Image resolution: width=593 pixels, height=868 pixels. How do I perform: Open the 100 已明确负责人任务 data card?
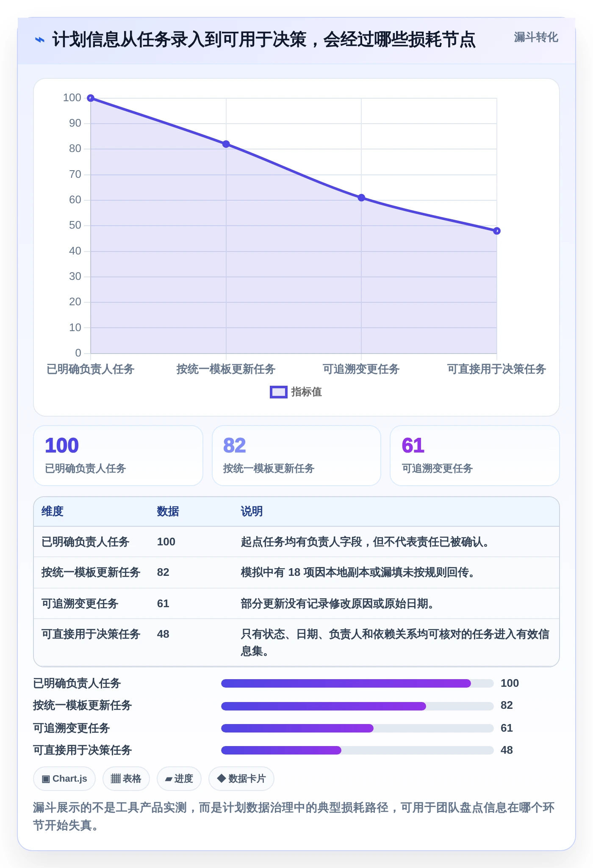[118, 456]
